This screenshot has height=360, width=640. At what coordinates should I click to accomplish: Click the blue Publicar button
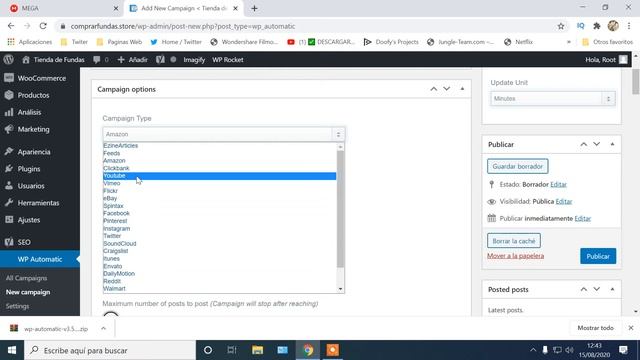pyautogui.click(x=598, y=256)
